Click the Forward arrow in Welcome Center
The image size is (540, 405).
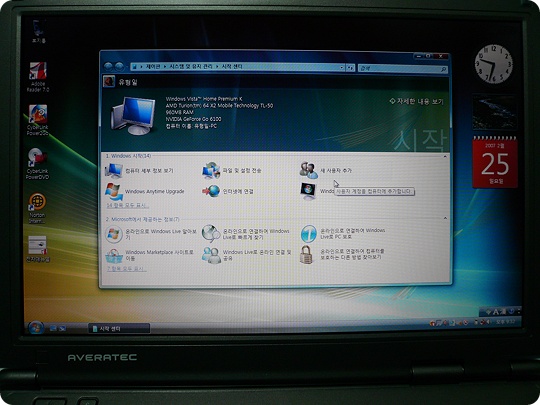119,66
